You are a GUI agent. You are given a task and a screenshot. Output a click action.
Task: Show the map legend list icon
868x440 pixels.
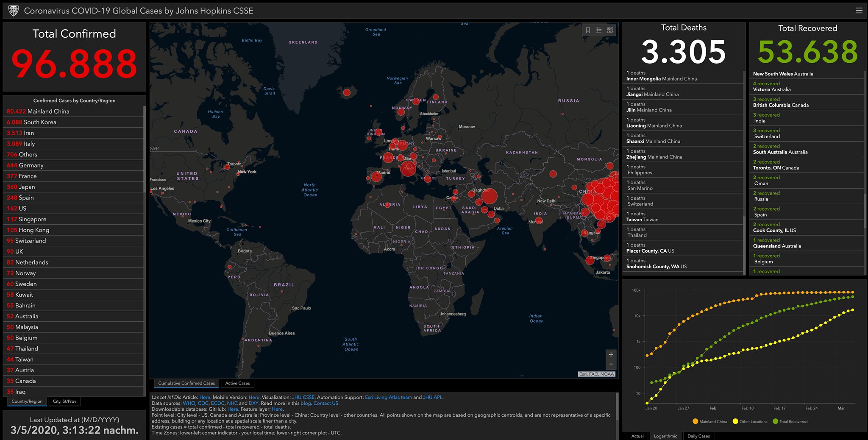click(599, 30)
